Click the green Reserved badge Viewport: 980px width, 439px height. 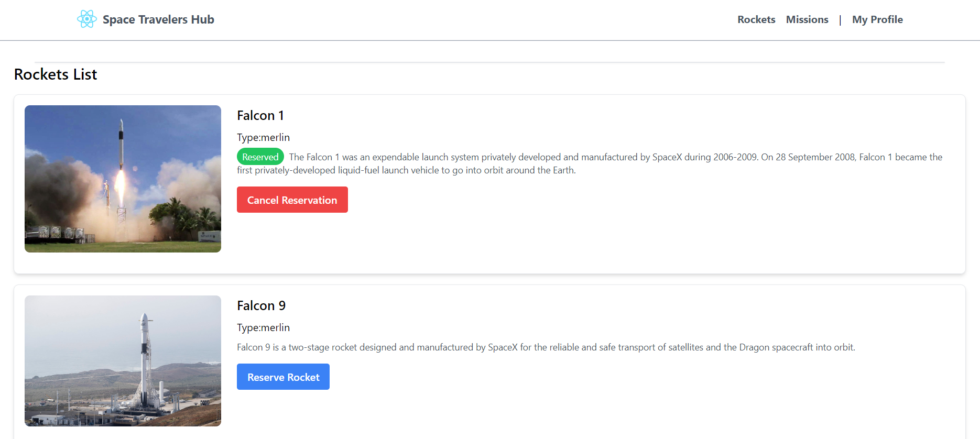pyautogui.click(x=260, y=157)
